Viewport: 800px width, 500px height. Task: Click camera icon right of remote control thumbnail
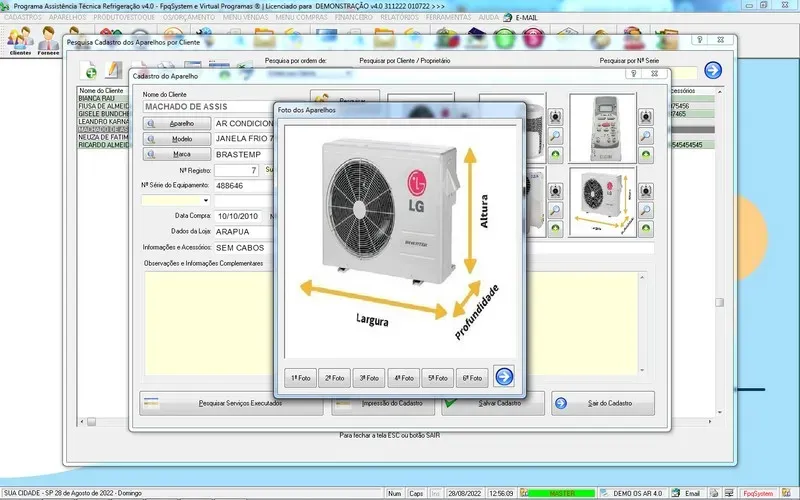pyautogui.click(x=646, y=116)
